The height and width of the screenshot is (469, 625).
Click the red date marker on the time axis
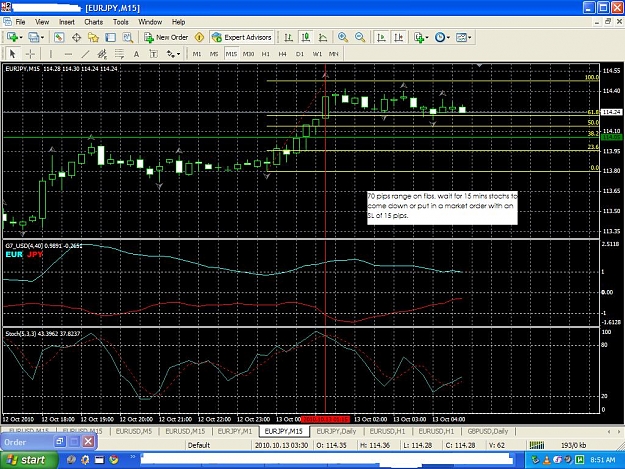[x=325, y=419]
